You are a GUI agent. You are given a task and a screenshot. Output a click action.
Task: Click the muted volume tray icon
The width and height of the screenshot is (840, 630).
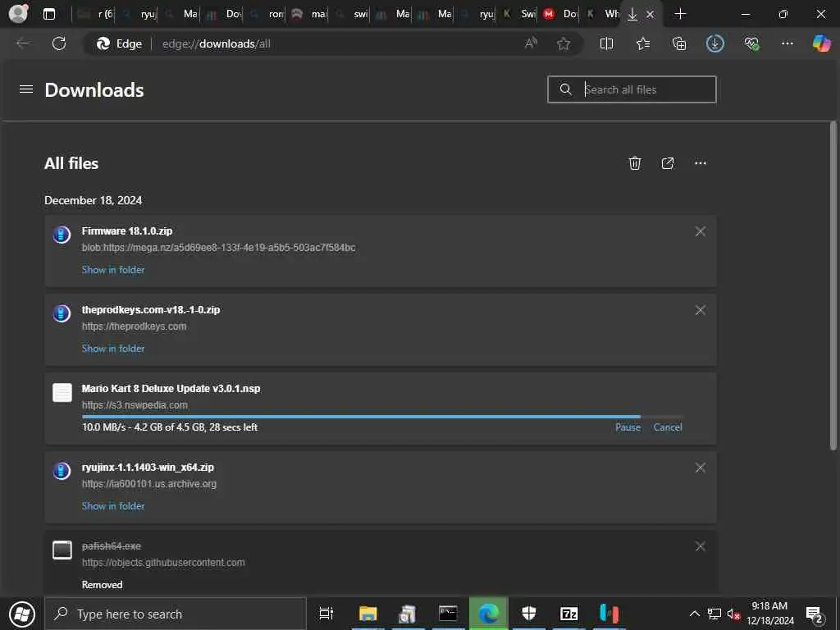[x=733, y=614]
